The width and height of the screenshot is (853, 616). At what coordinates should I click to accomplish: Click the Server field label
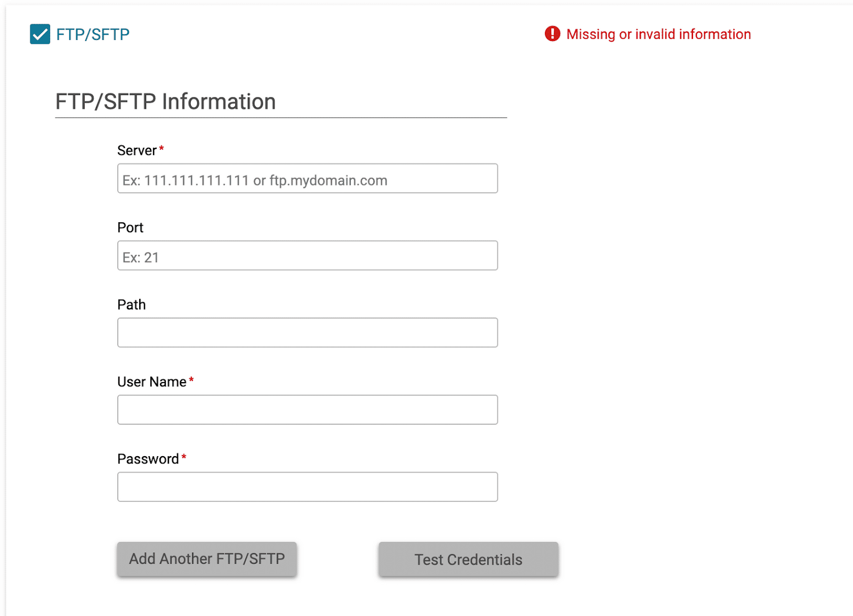click(137, 151)
